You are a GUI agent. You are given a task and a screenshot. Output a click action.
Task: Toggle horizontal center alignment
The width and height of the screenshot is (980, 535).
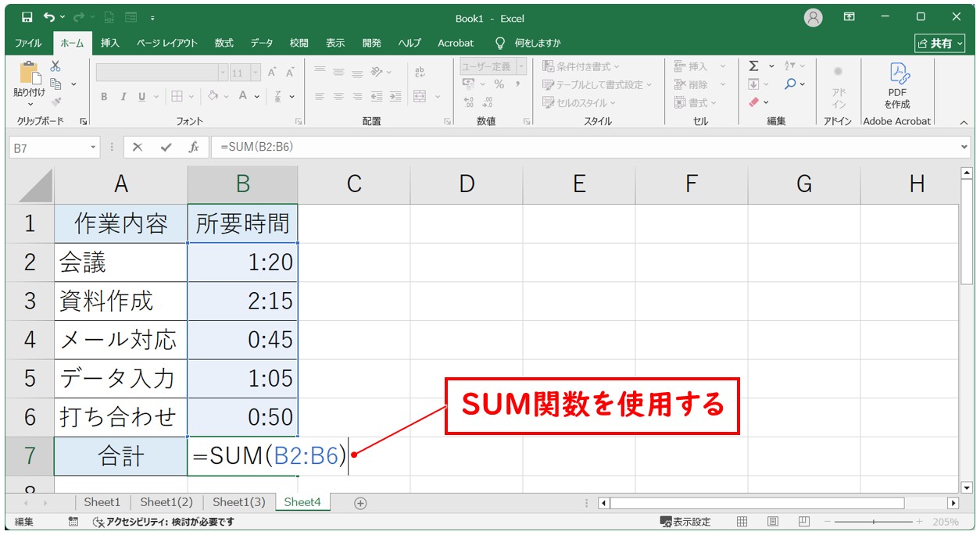click(338, 96)
